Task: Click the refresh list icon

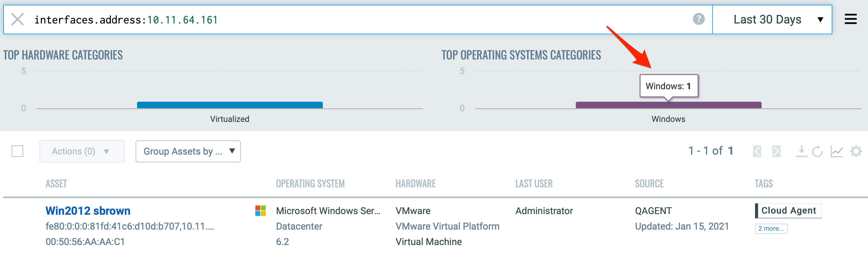Action: click(x=817, y=151)
